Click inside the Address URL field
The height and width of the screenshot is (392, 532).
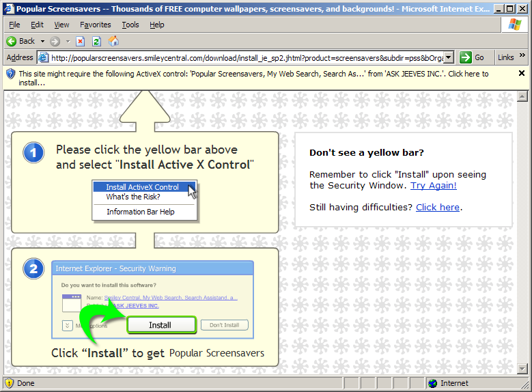pos(247,58)
